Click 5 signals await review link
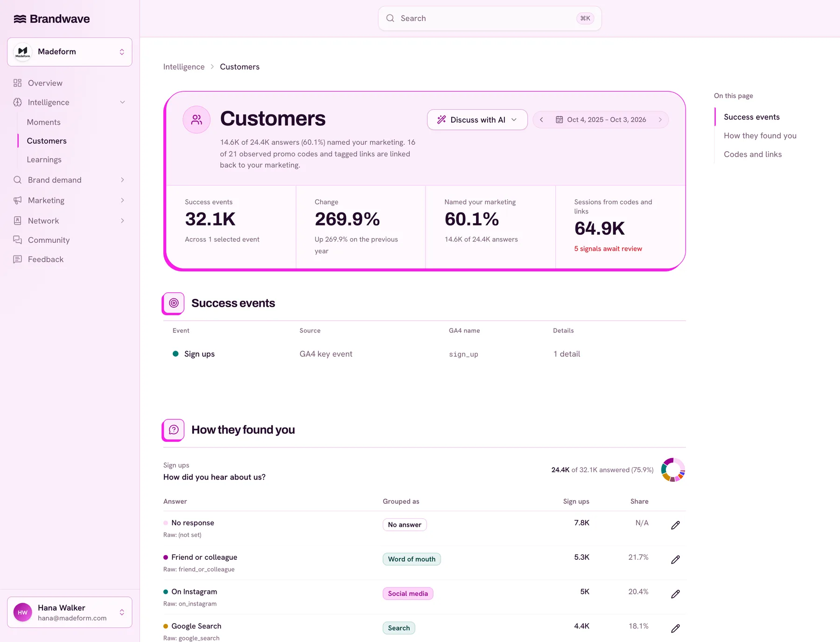Screen dimensions: 840x642 point(608,249)
